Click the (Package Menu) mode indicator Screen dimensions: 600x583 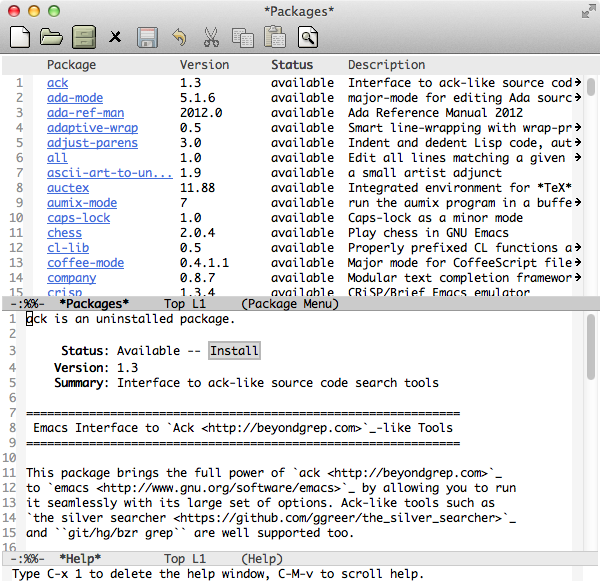290,304
